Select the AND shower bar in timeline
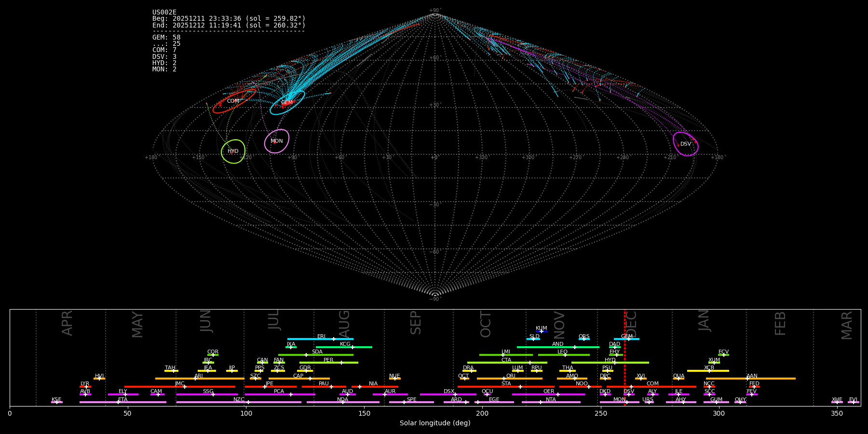Image resolution: width=868 pixels, height=434 pixels. tap(558, 347)
